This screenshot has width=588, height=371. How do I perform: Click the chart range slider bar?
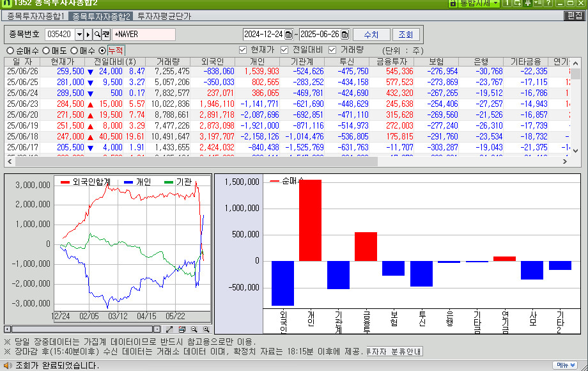click(82, 329)
